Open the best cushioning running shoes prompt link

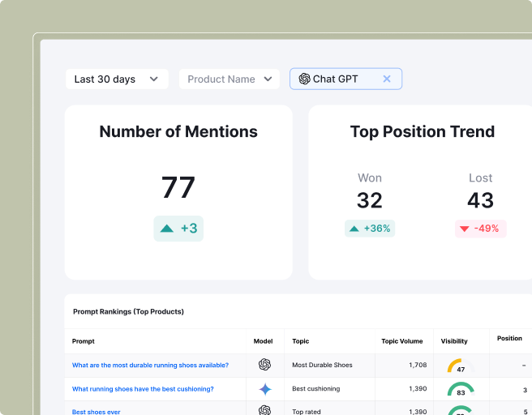143,389
